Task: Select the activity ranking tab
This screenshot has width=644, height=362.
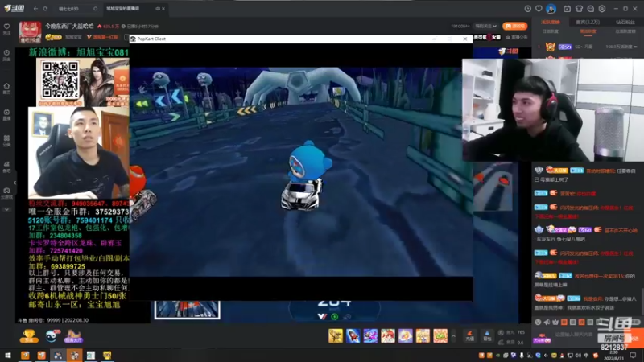Action: click(x=551, y=23)
